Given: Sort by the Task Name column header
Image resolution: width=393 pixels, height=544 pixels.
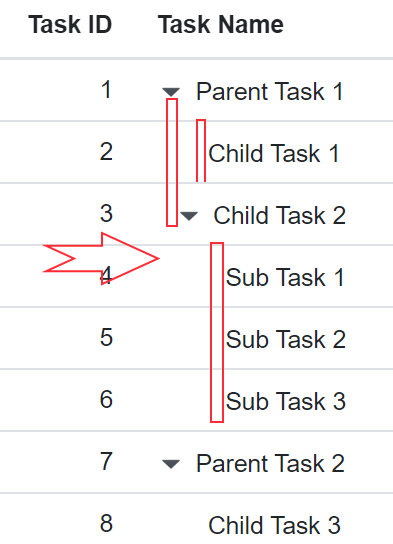Looking at the screenshot, I should [x=221, y=25].
